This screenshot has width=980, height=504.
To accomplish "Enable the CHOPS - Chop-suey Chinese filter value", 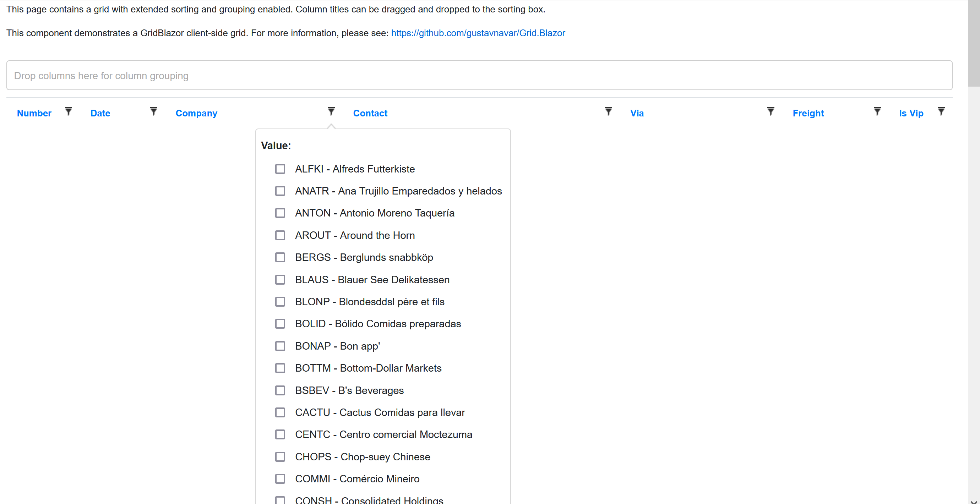I will [x=281, y=456].
